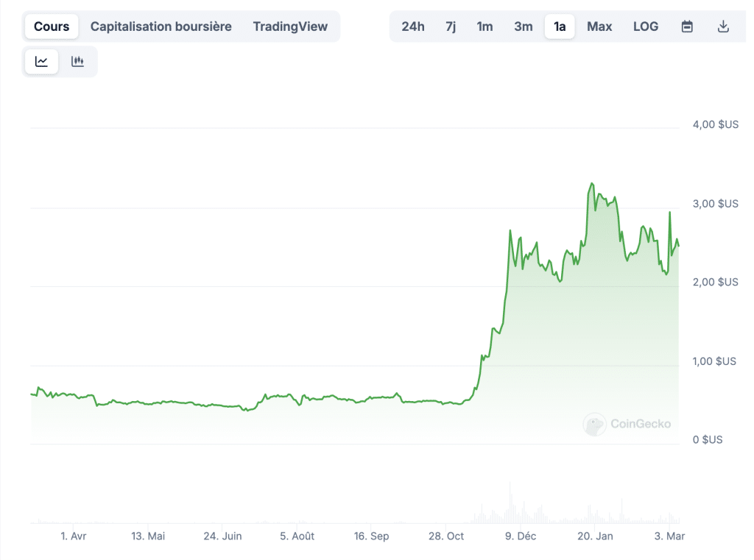Click the 4,00 $US axis label
Image resolution: width=754 pixels, height=560 pixels.
point(715,124)
